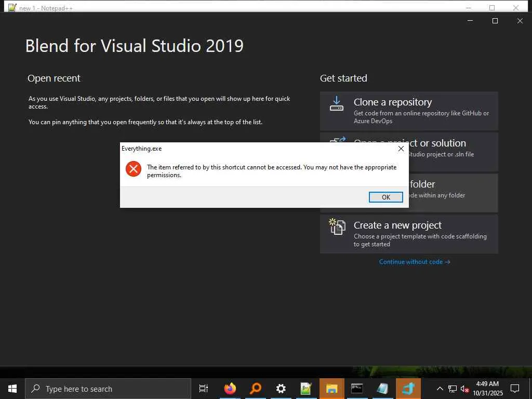Click the red error icon in the dialog
This screenshot has width=532, height=399.
tap(134, 169)
